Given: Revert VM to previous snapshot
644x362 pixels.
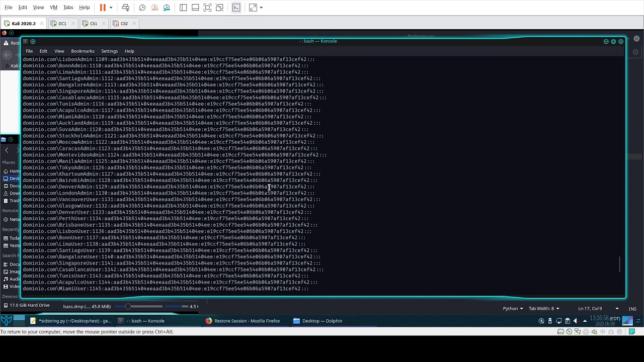Looking at the screenshot, I should (x=154, y=8).
